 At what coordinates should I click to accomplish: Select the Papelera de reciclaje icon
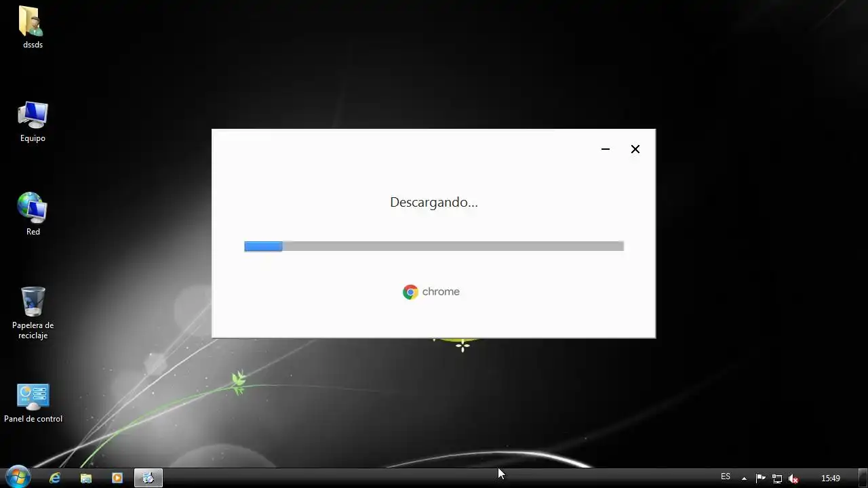click(x=33, y=313)
